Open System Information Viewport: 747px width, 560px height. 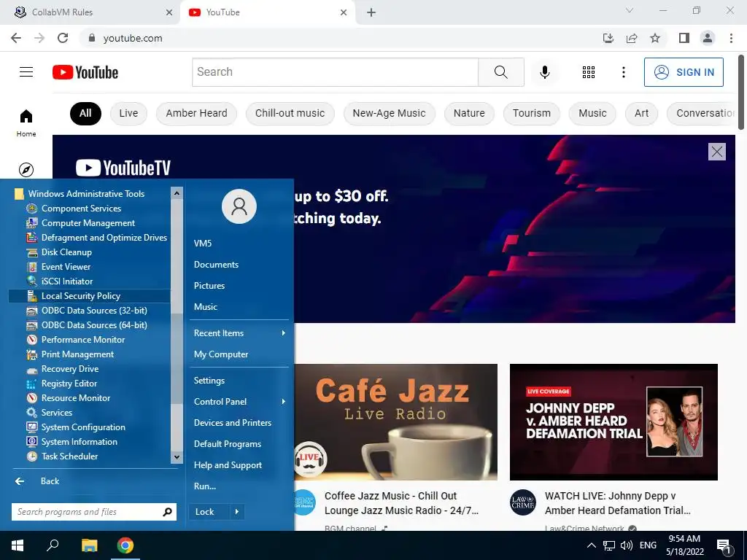coord(79,441)
